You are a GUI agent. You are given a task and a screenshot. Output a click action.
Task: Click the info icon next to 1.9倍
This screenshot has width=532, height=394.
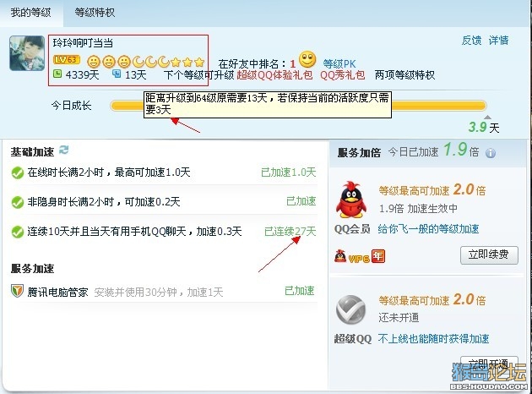click(491, 153)
